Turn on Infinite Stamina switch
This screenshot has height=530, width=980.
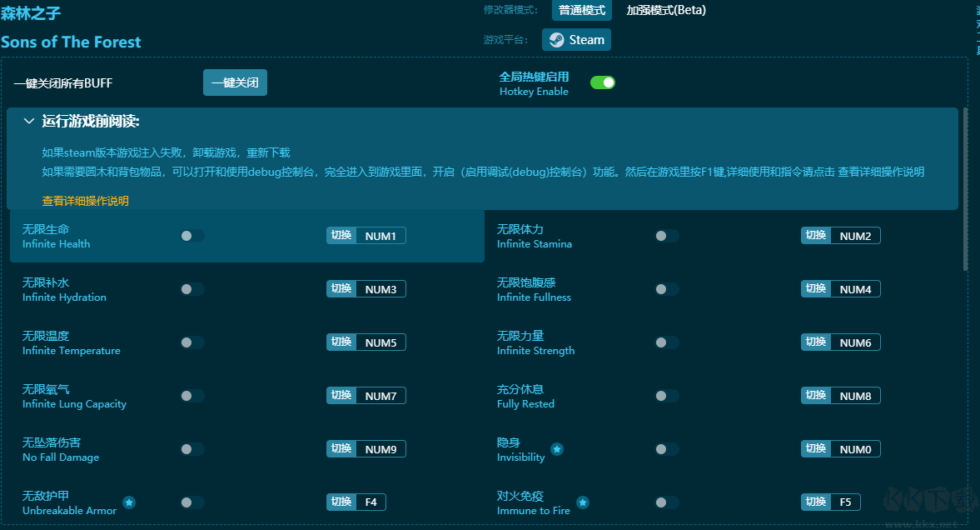(666, 236)
